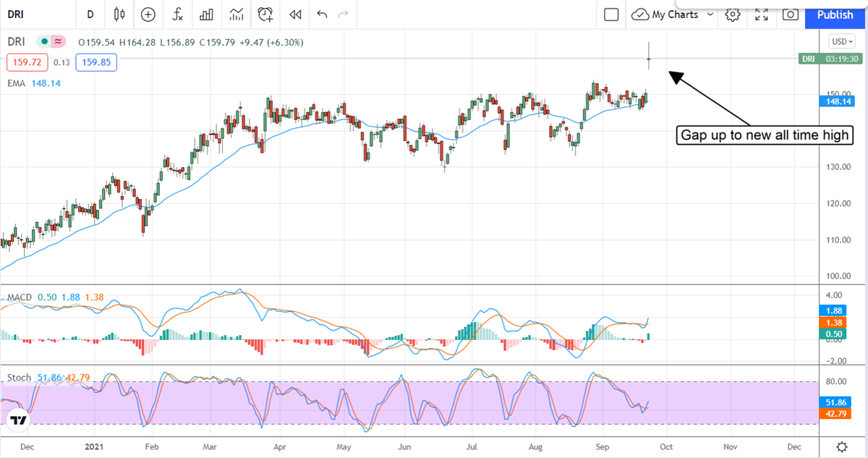868x458 pixels.
Task: Open chart settings gear in top toolbar
Action: coord(733,14)
